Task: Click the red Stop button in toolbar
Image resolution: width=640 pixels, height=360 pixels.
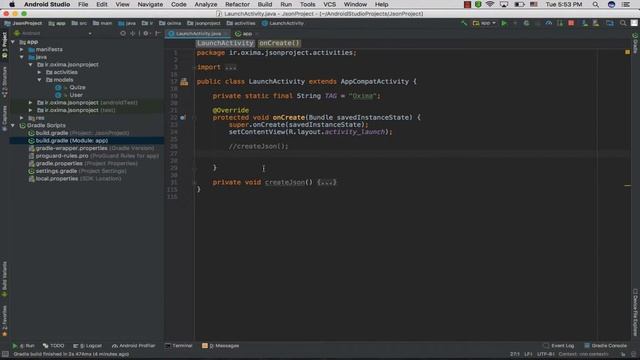Action: point(571,23)
